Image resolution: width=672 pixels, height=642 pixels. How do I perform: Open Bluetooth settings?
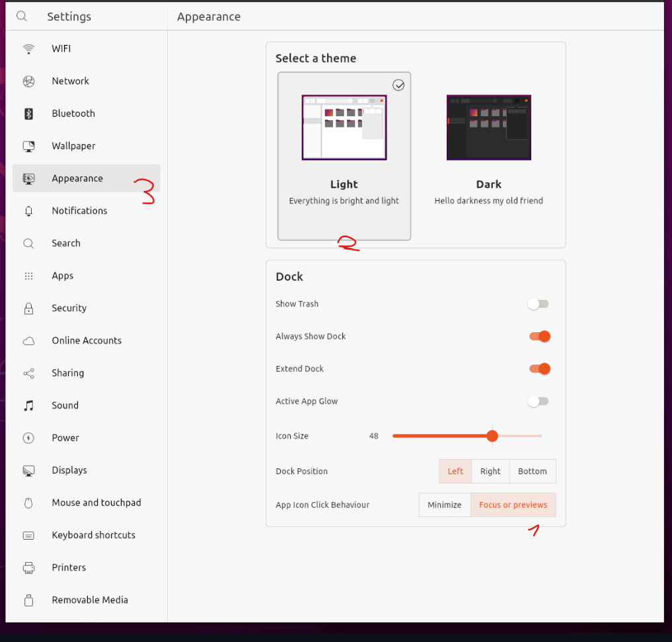pos(86,114)
